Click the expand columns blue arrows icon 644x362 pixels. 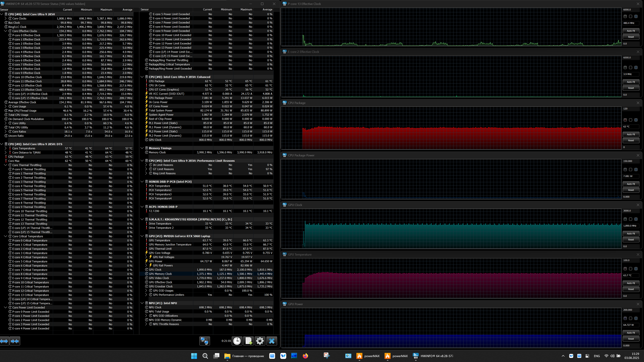click(4, 341)
